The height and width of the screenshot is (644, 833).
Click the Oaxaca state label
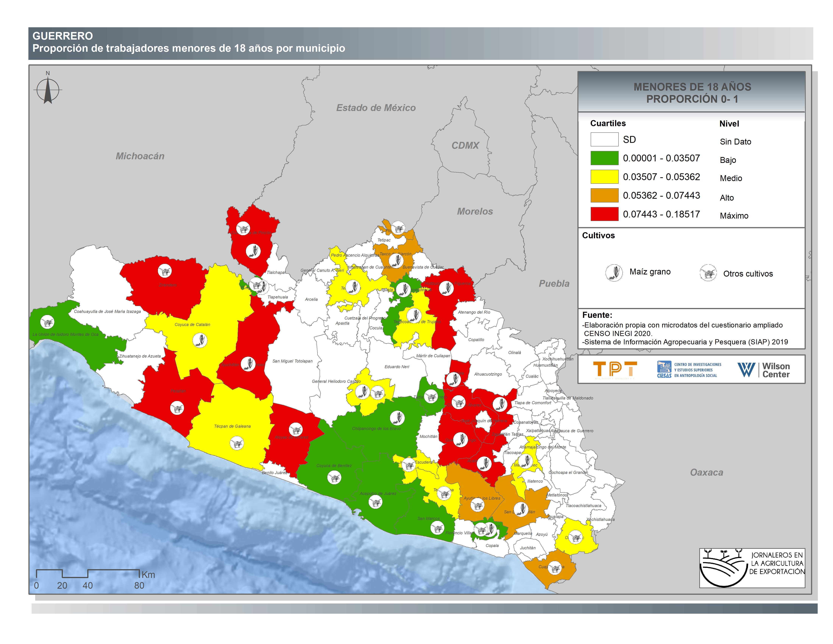click(x=706, y=472)
